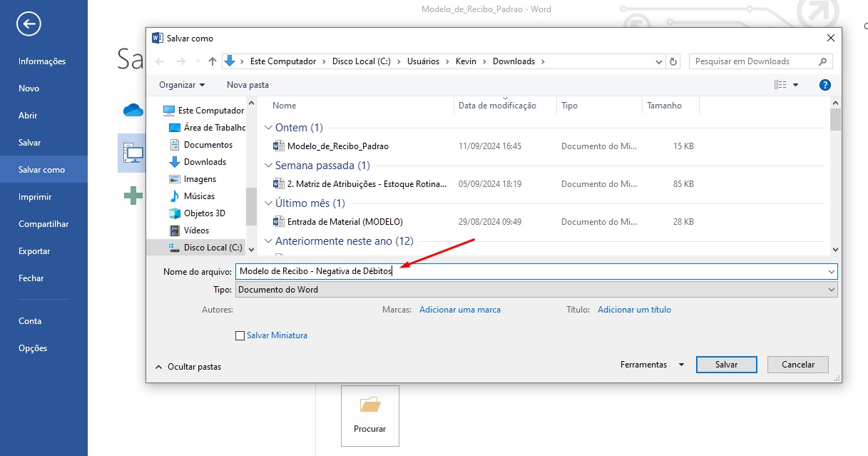
Task: Click the search magnifier in Pesquisar box
Action: pyautogui.click(x=822, y=61)
